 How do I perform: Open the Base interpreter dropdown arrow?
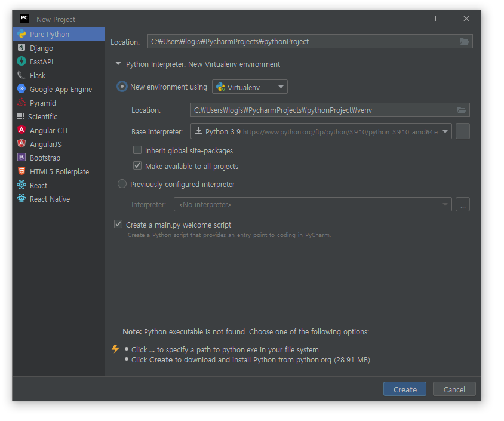pos(445,131)
